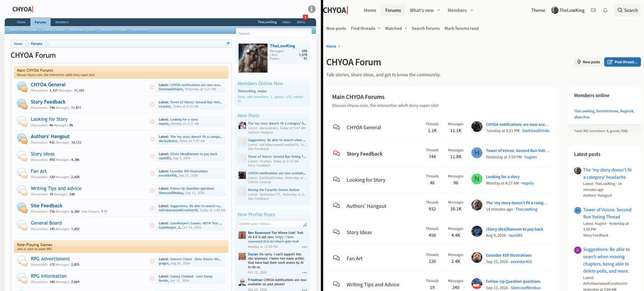Click the purple A avatar in Latest posts

click(578, 250)
